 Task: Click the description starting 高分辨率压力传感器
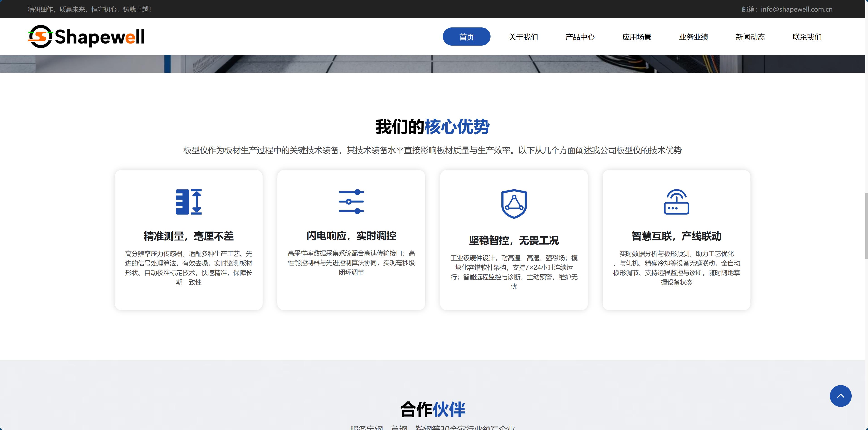(x=189, y=268)
